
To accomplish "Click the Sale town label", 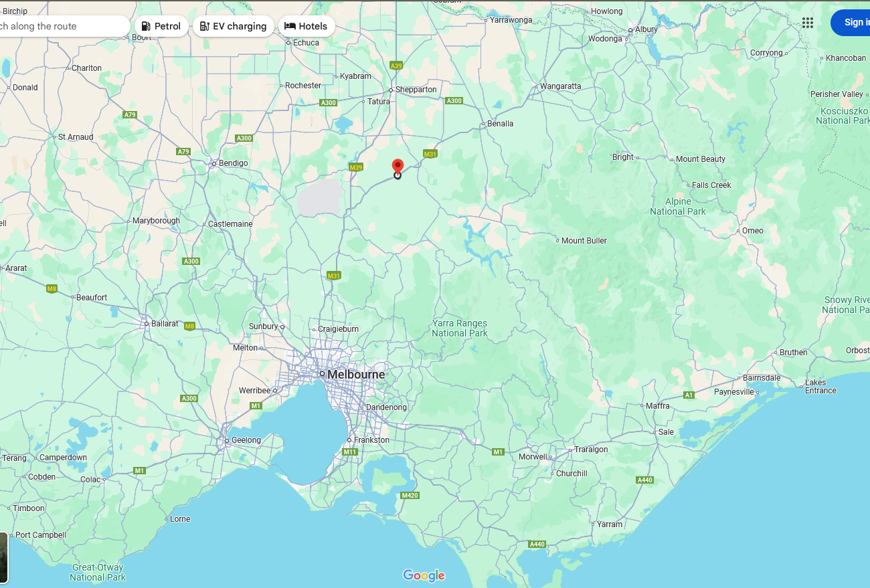I will point(666,432).
